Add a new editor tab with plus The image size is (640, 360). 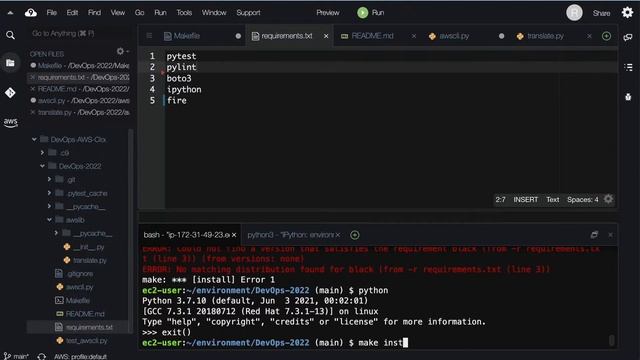coord(606,36)
